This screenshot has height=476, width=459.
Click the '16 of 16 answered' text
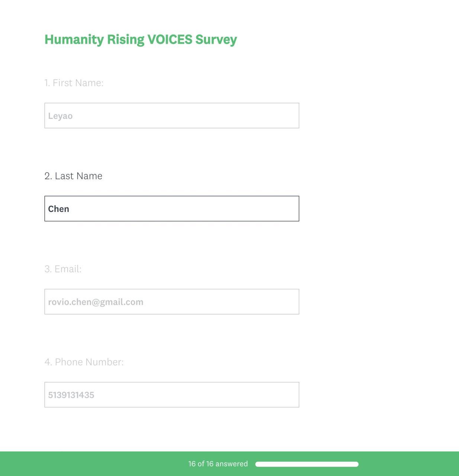pyautogui.click(x=218, y=464)
